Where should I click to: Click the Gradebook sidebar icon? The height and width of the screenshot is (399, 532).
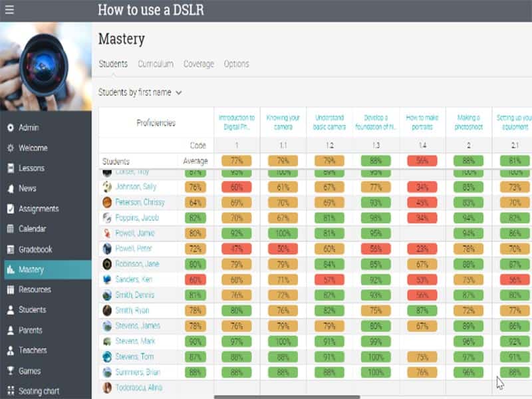[11, 249]
